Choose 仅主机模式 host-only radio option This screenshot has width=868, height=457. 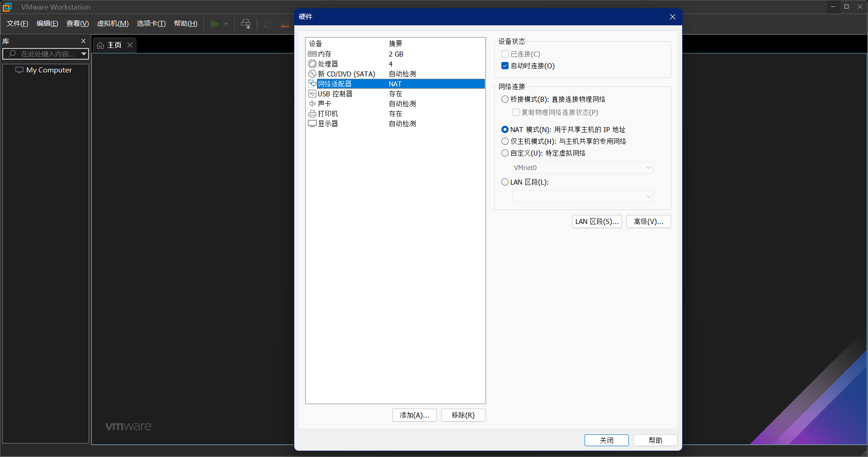(x=505, y=141)
